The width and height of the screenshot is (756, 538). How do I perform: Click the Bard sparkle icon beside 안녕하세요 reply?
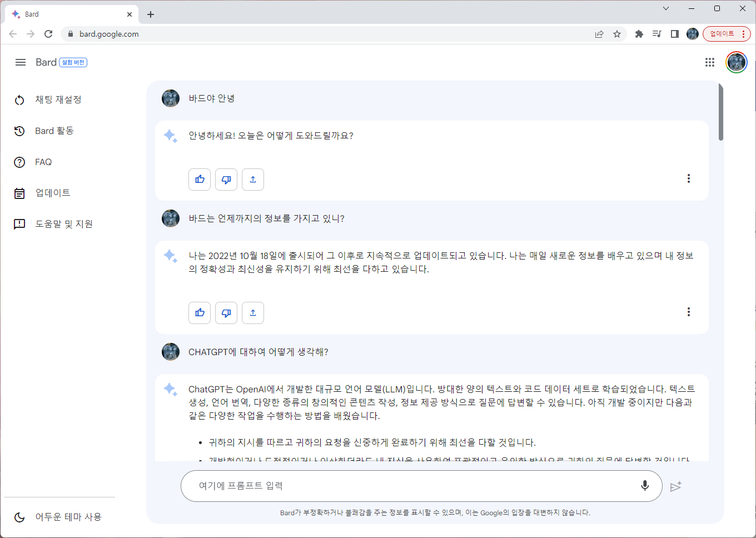(170, 136)
